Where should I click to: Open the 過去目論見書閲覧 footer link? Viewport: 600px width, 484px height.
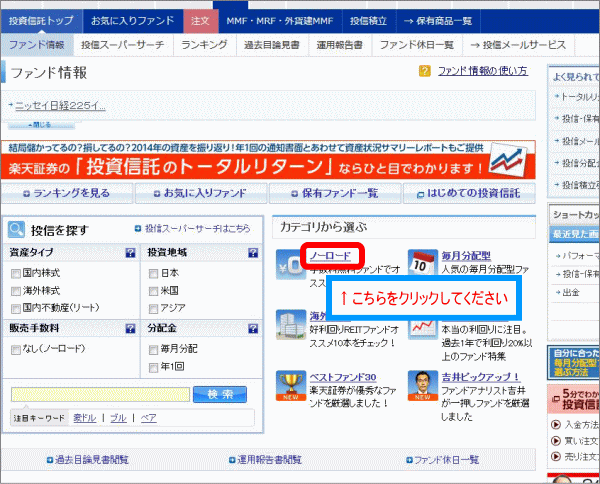point(91,460)
